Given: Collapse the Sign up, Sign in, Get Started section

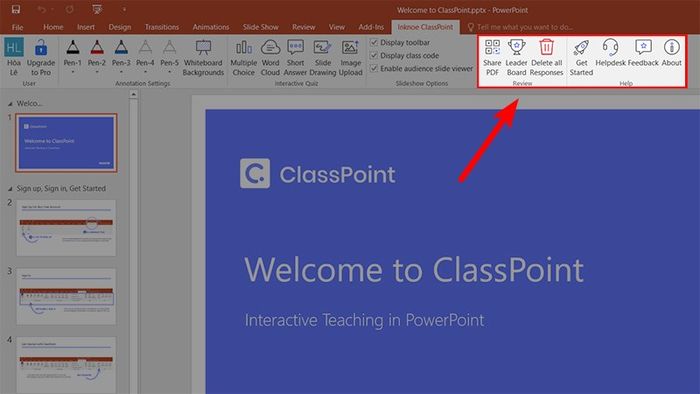Looking at the screenshot, I should (10, 189).
